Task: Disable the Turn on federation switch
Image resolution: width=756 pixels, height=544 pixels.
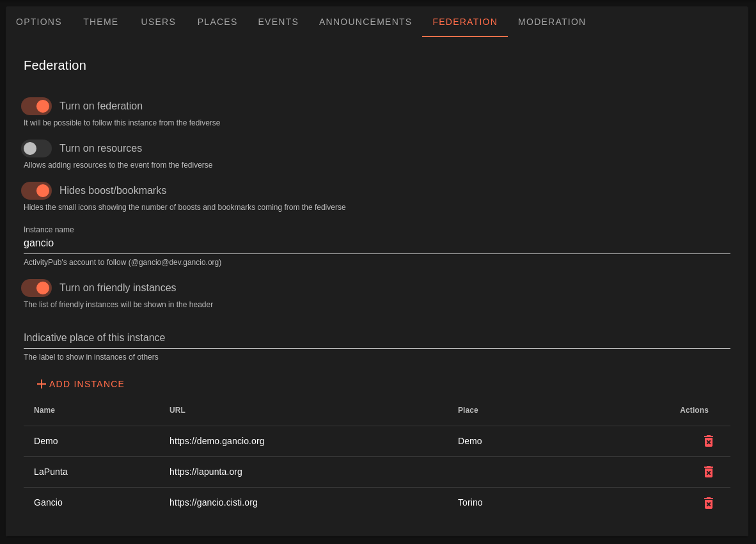Action: [x=36, y=106]
